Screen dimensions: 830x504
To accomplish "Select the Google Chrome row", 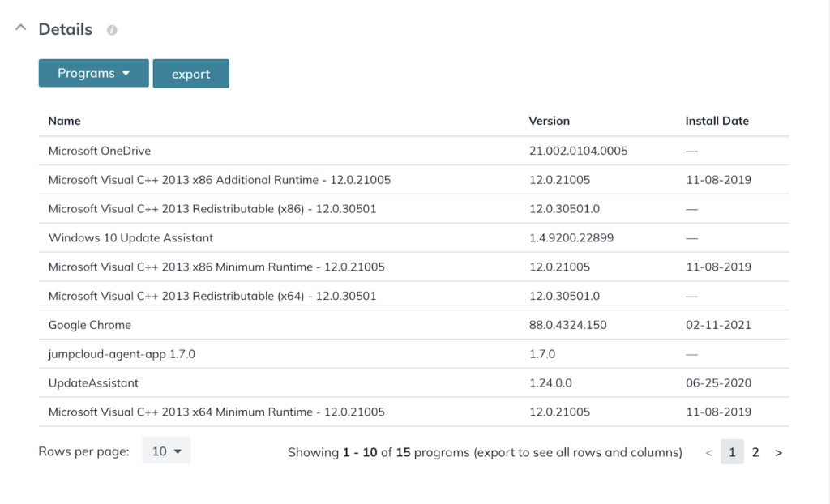I will pyautogui.click(x=90, y=325).
